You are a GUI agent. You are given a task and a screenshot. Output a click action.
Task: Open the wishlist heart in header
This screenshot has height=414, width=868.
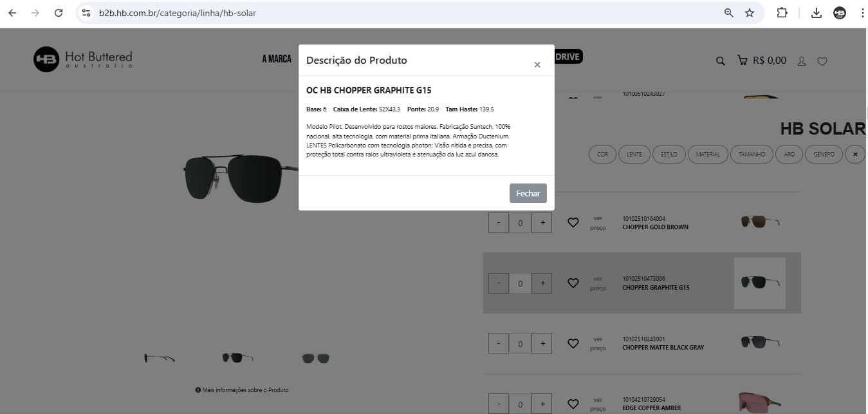tap(822, 61)
